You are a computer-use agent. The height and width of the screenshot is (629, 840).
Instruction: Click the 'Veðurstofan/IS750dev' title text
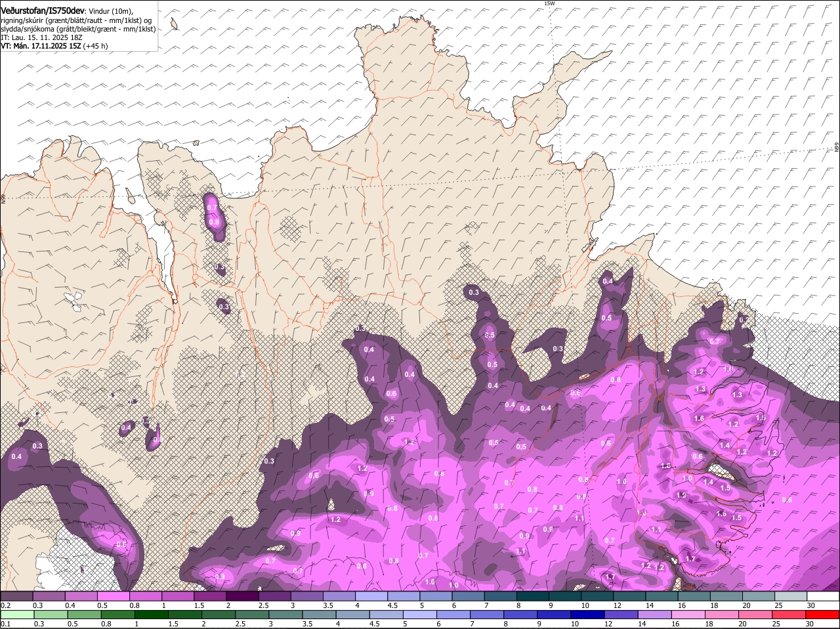point(43,11)
